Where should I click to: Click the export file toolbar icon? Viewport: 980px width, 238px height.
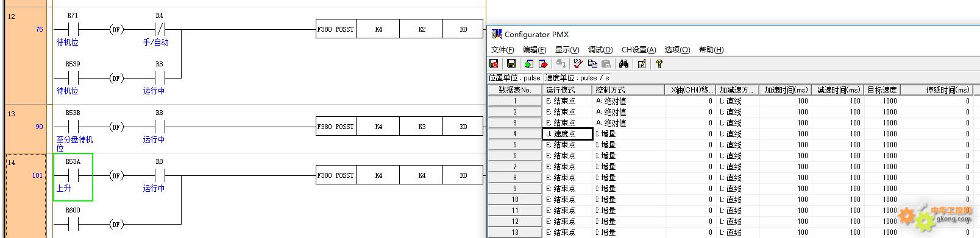point(542,63)
